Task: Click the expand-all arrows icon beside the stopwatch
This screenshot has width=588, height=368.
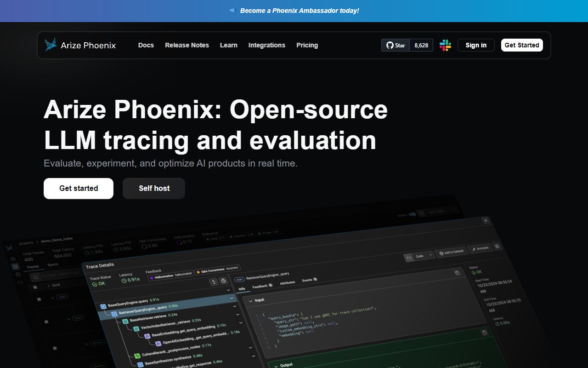Action: [x=214, y=282]
